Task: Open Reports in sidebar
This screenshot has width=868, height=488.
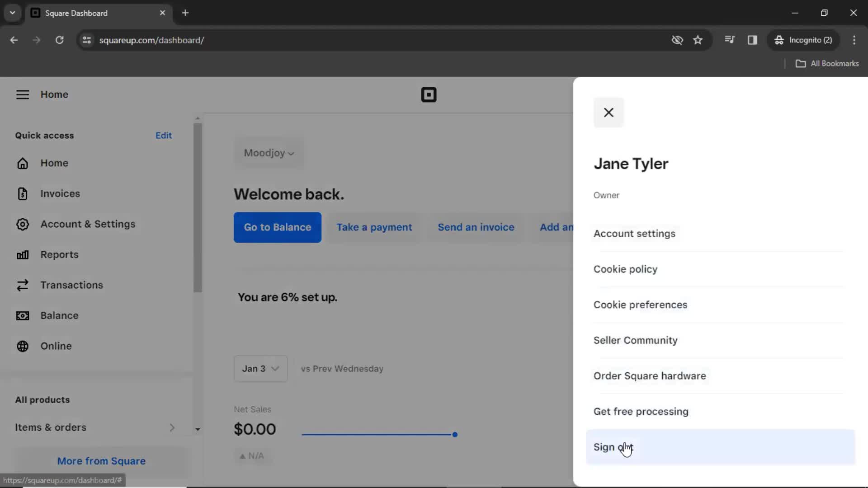Action: click(59, 255)
